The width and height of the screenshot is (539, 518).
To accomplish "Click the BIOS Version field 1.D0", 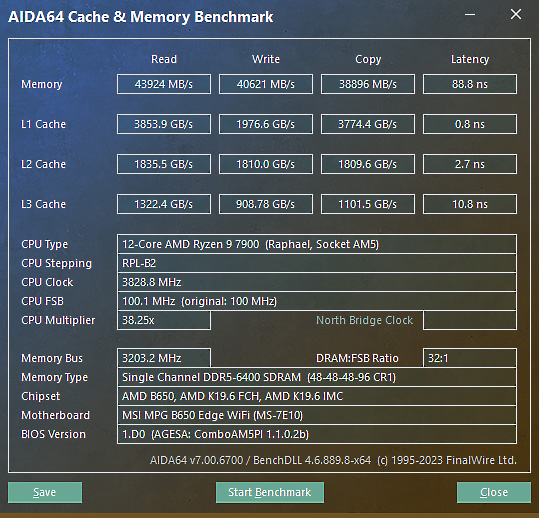I will [x=317, y=434].
